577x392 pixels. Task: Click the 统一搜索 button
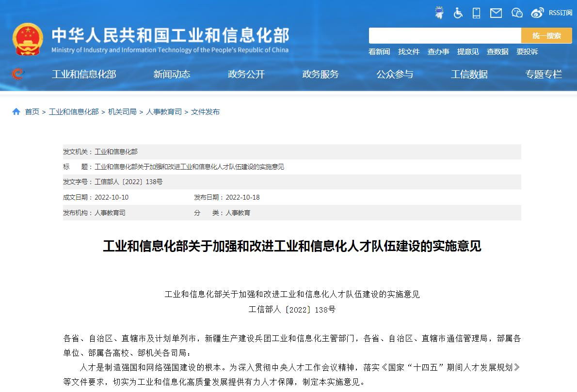tap(546, 36)
